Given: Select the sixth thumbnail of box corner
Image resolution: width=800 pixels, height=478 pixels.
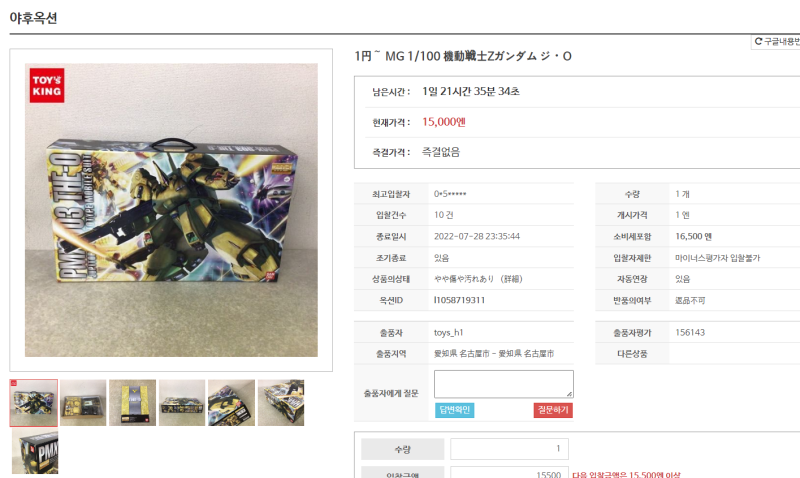Looking at the screenshot, I should pyautogui.click(x=281, y=402).
